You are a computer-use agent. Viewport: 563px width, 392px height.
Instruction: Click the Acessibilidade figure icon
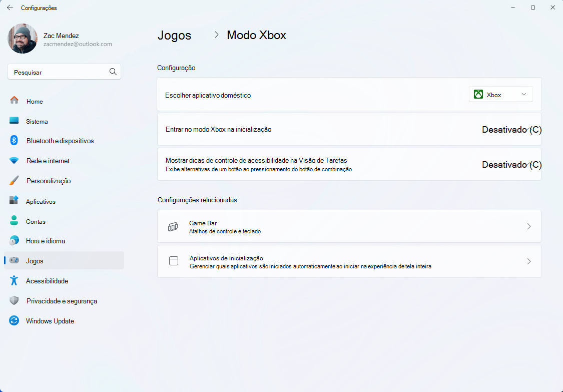[x=14, y=280]
